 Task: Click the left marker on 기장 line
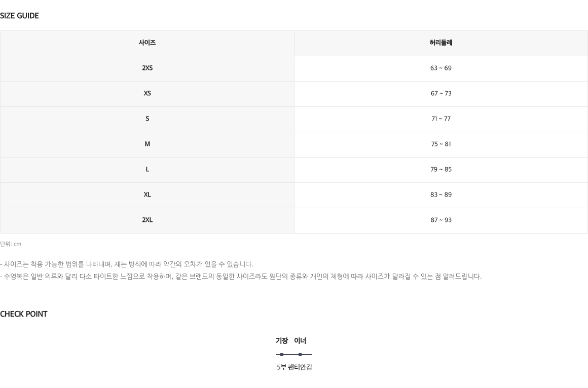[282, 355]
